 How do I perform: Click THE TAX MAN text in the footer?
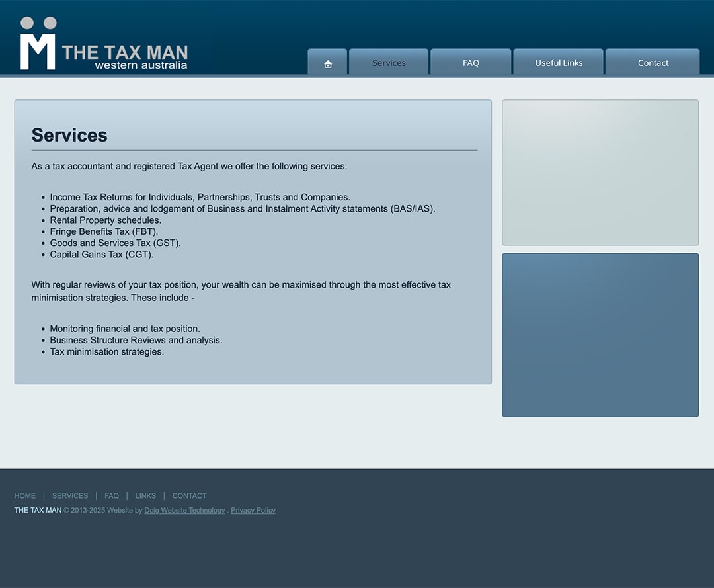point(37,510)
